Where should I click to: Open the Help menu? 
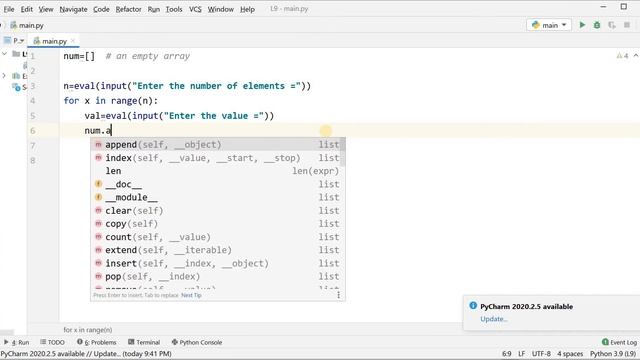tap(247, 9)
